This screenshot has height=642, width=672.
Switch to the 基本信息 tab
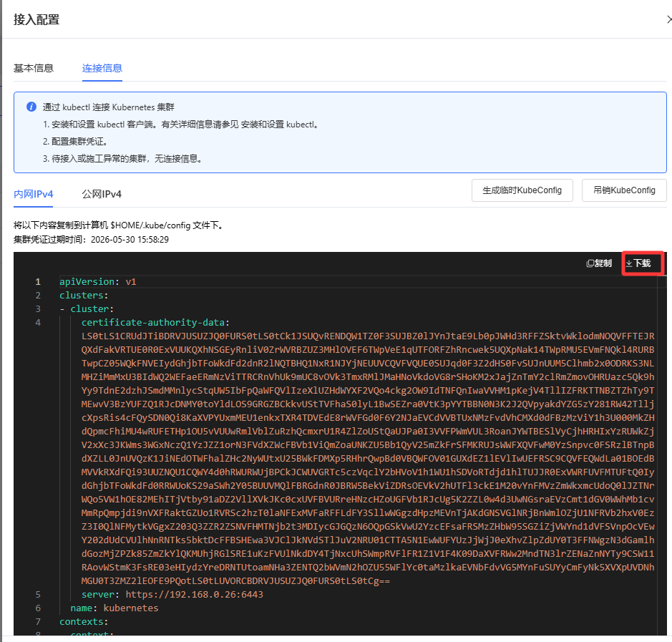point(34,68)
